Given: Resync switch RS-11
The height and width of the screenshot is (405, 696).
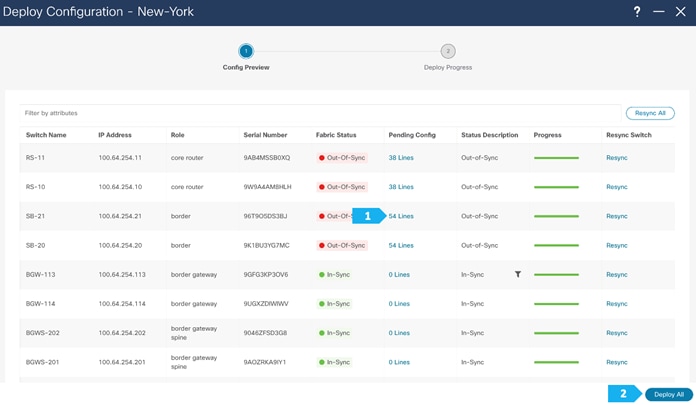Looking at the screenshot, I should pyautogui.click(x=617, y=158).
